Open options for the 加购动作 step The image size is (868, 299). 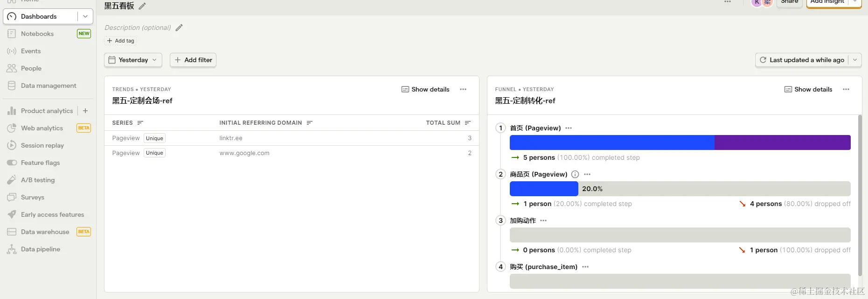(x=543, y=221)
